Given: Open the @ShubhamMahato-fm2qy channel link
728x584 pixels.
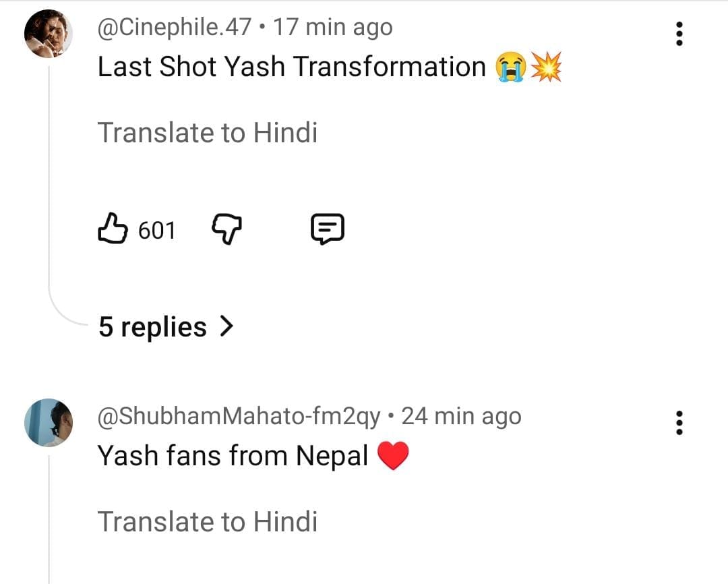Looking at the screenshot, I should click(239, 417).
